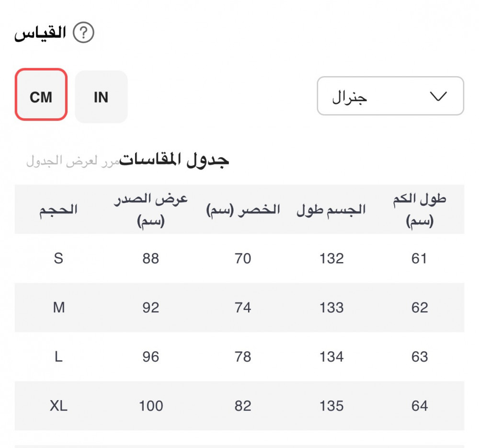Click the طول الكم column header
This screenshot has width=479, height=448.
click(x=420, y=210)
